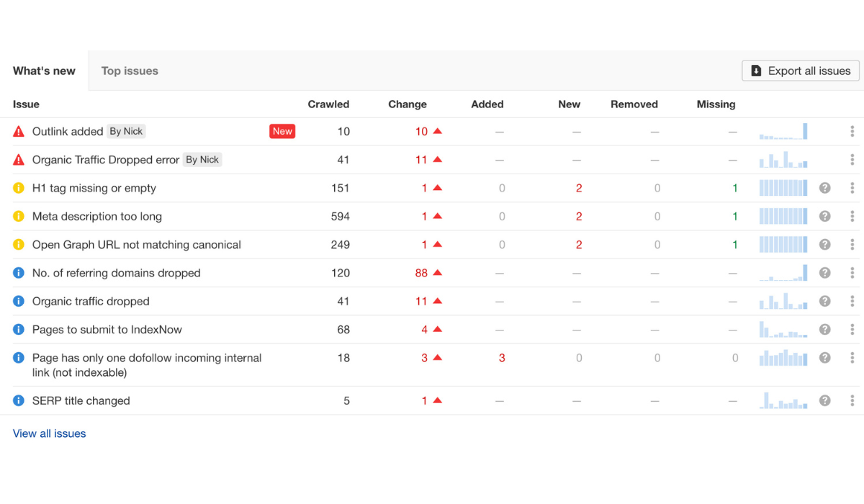This screenshot has width=864, height=504.
Task: Click crawled value 68 for Pages to submit
Action: pos(343,329)
